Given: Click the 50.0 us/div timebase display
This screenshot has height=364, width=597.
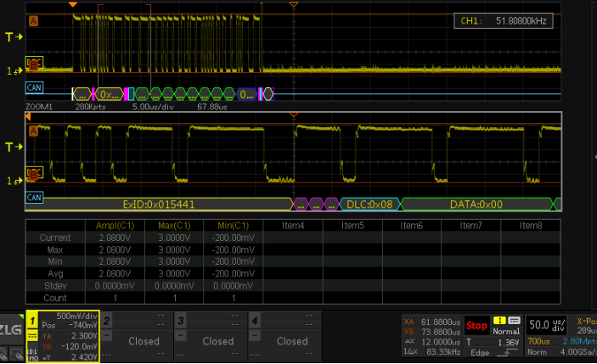Looking at the screenshot, I should pos(546,325).
